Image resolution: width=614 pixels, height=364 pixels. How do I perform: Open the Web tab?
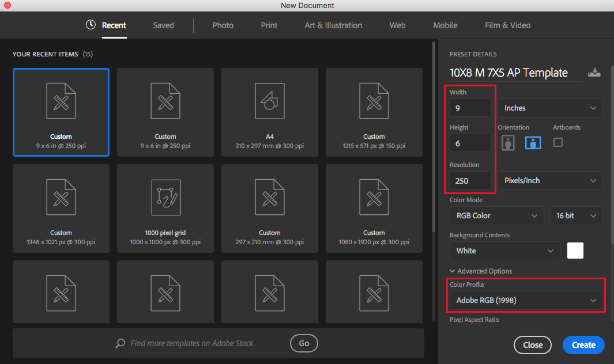click(397, 25)
